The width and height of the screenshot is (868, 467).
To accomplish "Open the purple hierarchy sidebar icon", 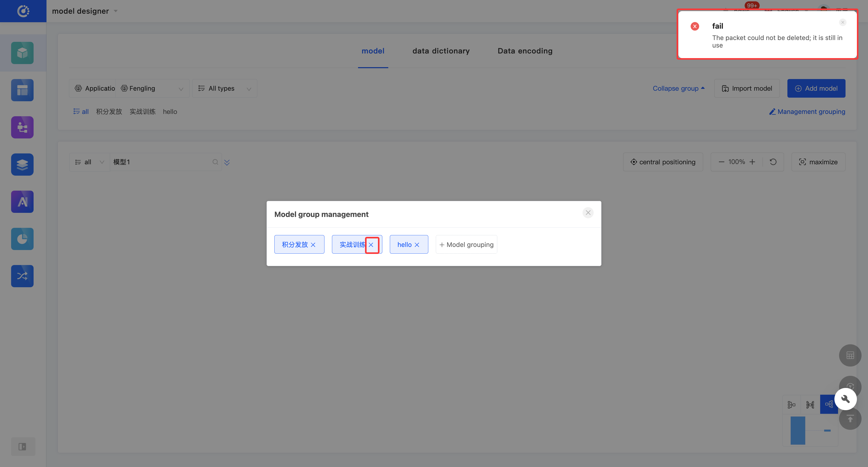I will [x=22, y=127].
